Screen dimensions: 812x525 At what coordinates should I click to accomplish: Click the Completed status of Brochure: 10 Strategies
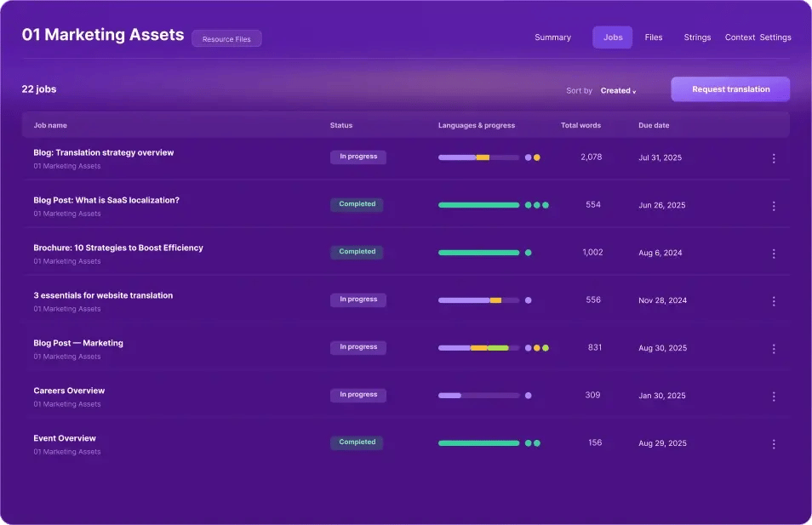(x=357, y=252)
